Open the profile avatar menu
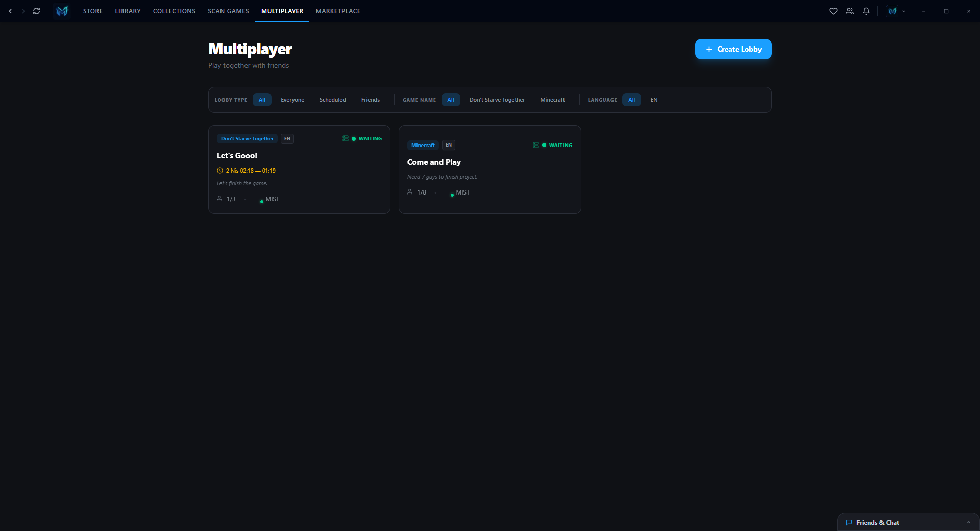Screen dimensions: 980x531 [896, 11]
